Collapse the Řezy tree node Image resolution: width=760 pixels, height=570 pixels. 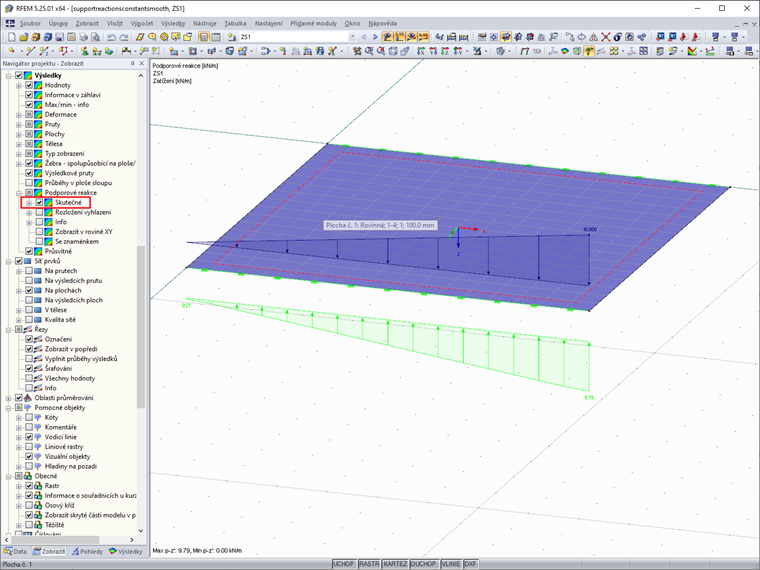[9, 330]
